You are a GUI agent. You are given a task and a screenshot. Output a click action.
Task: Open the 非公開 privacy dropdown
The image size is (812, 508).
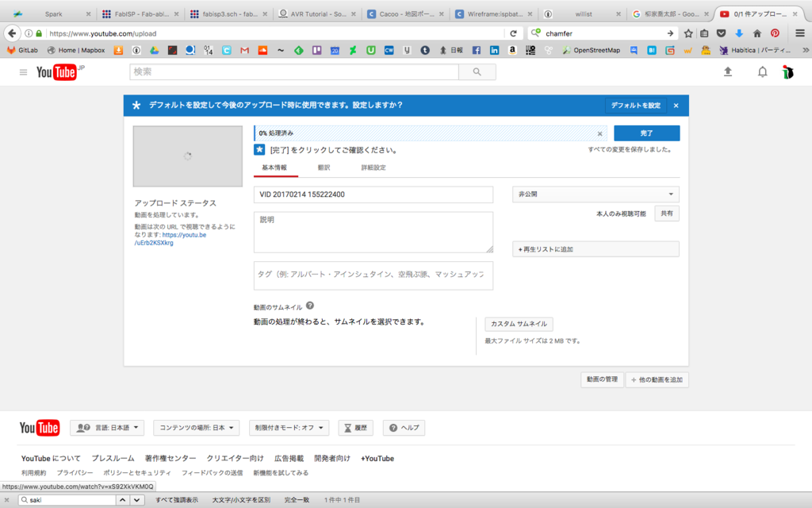point(596,194)
